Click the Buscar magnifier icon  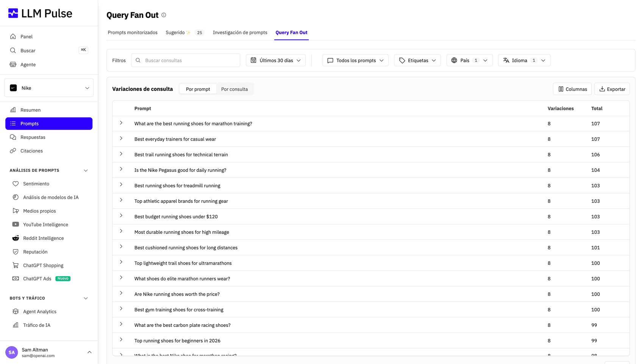point(13,50)
